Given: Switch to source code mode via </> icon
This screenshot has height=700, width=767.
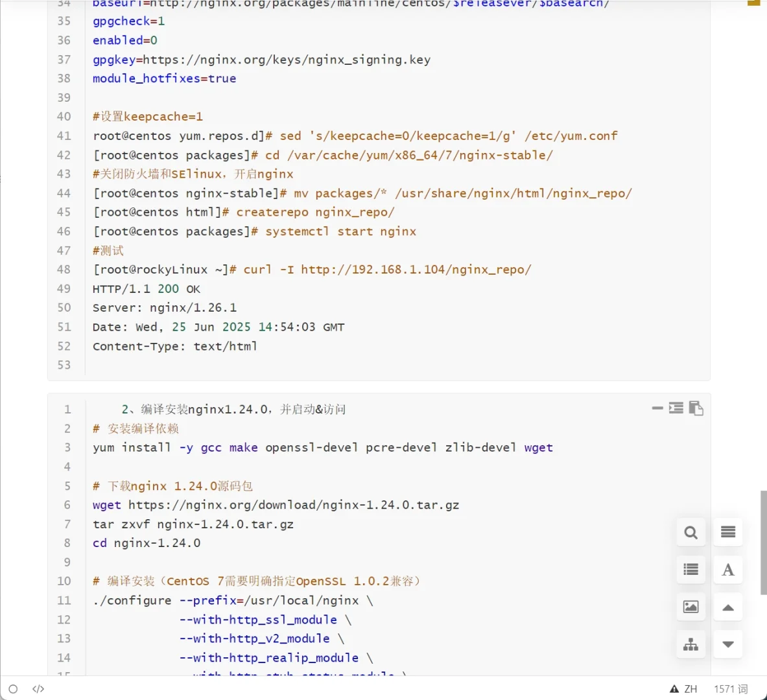Looking at the screenshot, I should click(x=38, y=689).
